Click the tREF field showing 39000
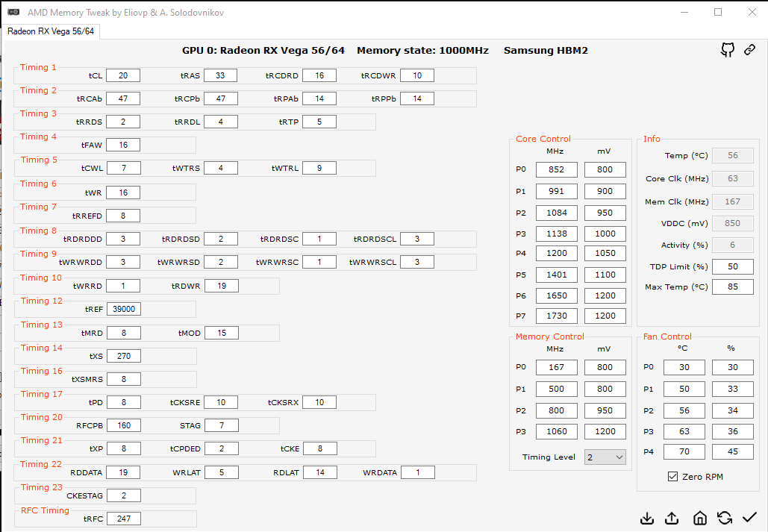This screenshot has width=768, height=532. pos(124,309)
